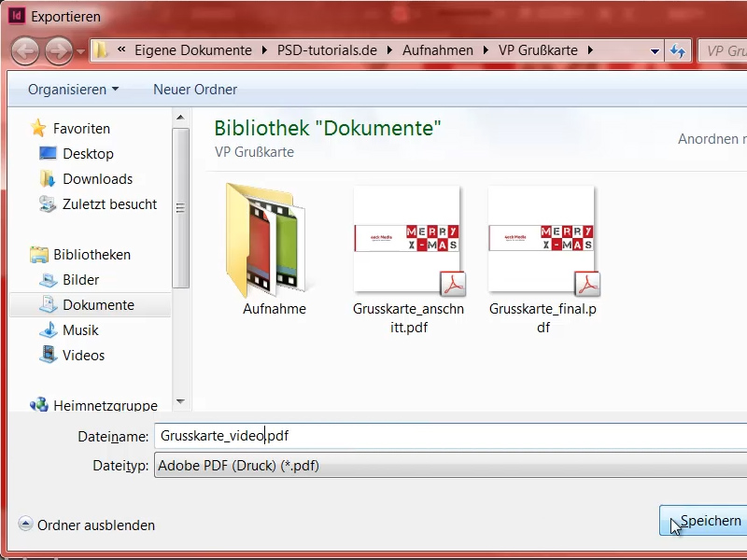The width and height of the screenshot is (747, 560).
Task: Open the Anordnen arrangement option
Action: point(712,138)
